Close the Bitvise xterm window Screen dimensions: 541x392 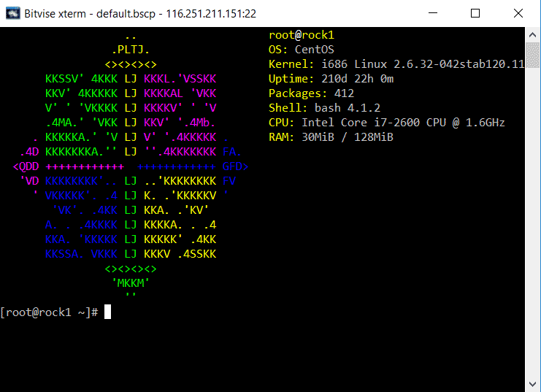click(x=518, y=13)
